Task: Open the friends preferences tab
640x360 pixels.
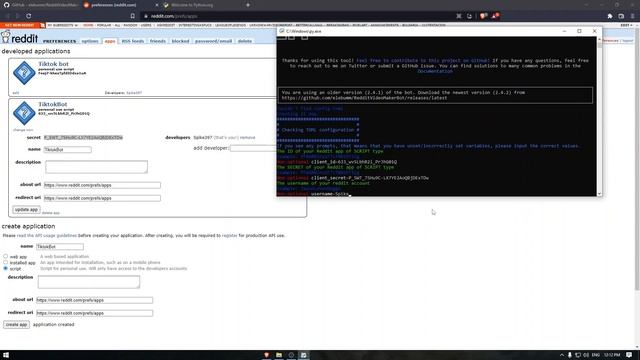Action: pos(158,41)
